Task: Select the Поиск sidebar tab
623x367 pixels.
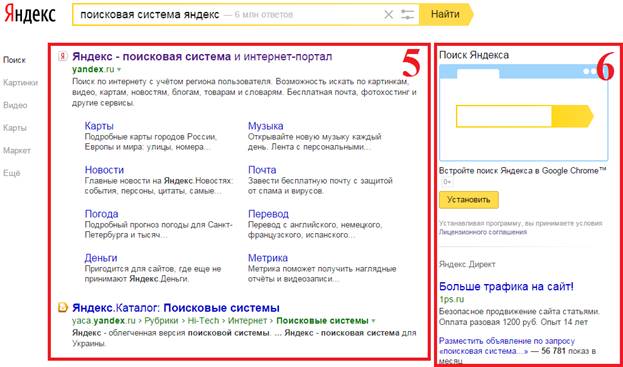Action: coord(14,60)
